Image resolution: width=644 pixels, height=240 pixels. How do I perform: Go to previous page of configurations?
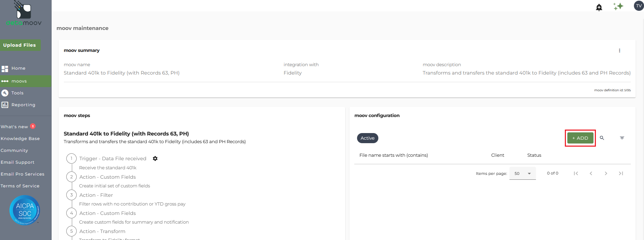coord(591,173)
